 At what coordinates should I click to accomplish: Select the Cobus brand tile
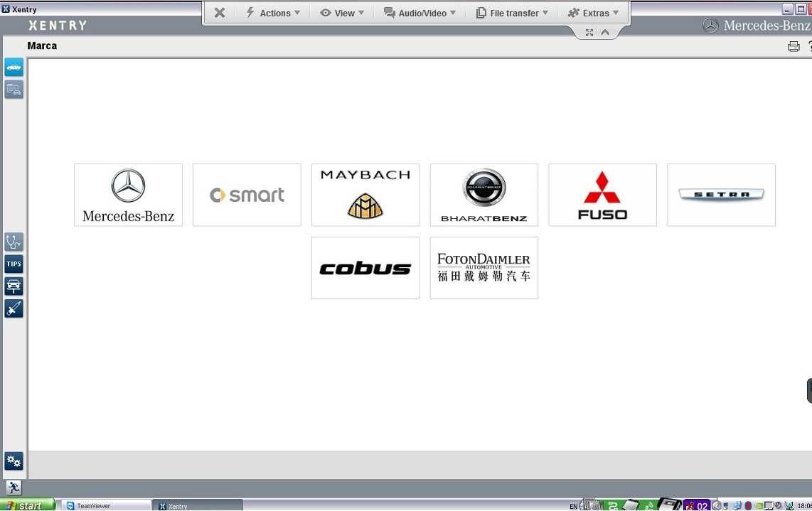pyautogui.click(x=365, y=268)
